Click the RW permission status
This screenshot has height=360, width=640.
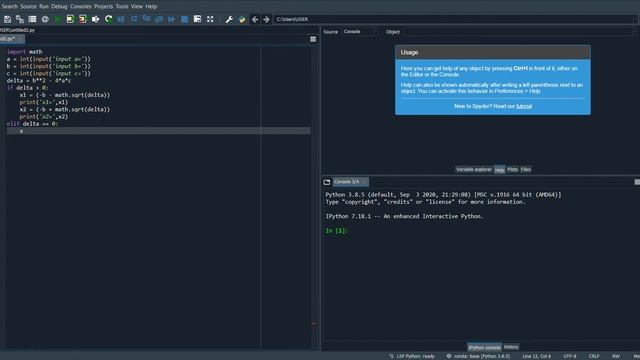pyautogui.click(x=616, y=356)
